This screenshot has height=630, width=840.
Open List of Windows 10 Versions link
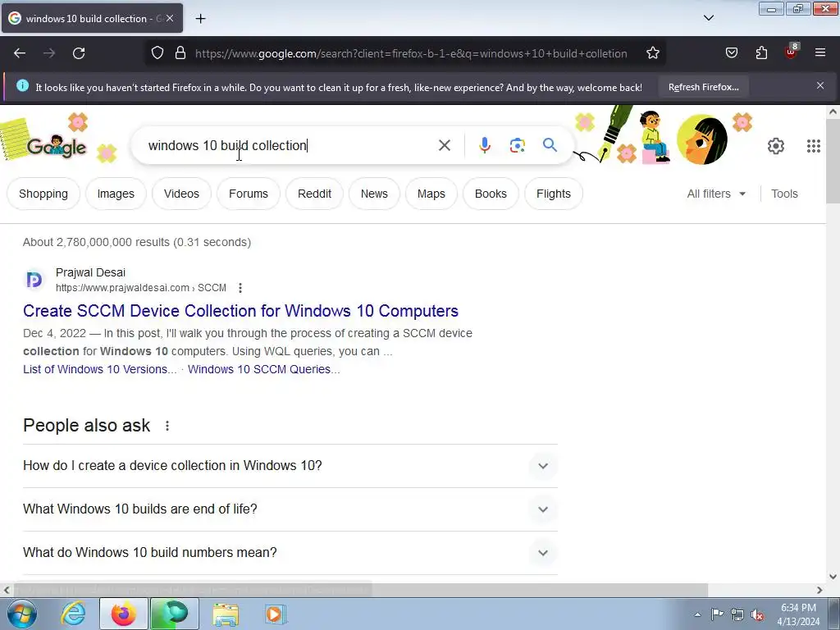point(99,369)
